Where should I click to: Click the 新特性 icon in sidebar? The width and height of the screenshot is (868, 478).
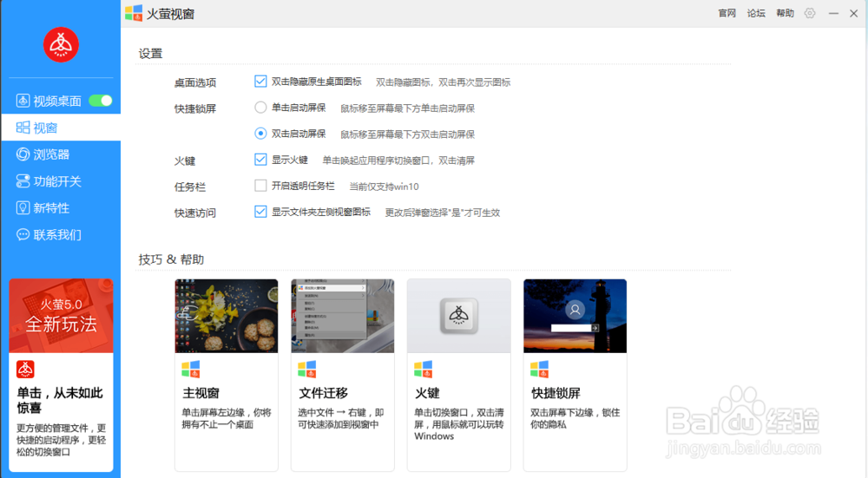point(23,208)
